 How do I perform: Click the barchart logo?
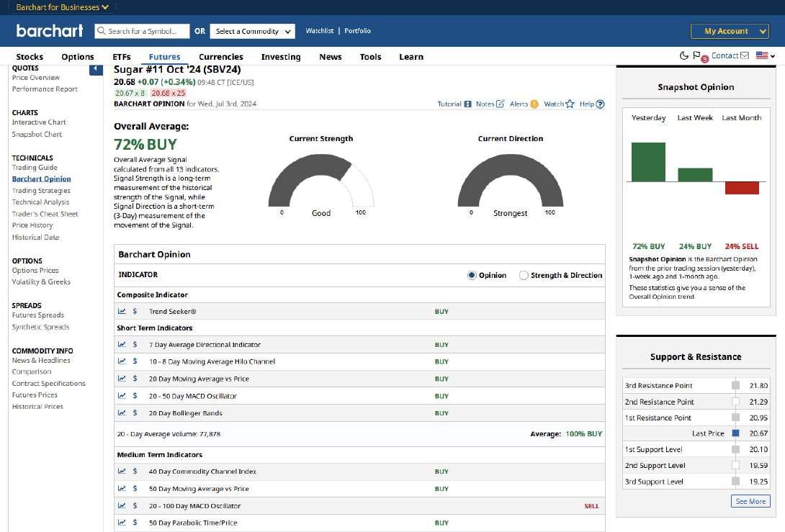pyautogui.click(x=50, y=30)
